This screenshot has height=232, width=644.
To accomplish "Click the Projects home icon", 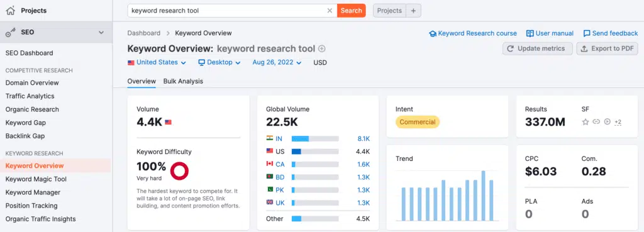I will 11,10.
